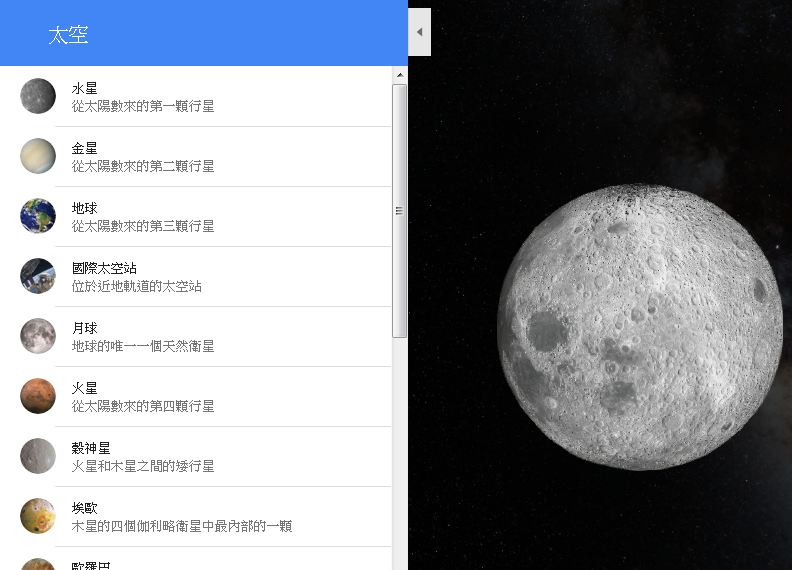Click description 從太陽數來的第三顆行星

(143, 226)
